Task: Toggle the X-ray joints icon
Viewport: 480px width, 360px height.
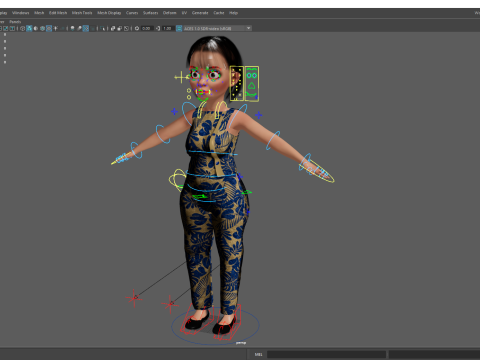Action: pos(126,28)
